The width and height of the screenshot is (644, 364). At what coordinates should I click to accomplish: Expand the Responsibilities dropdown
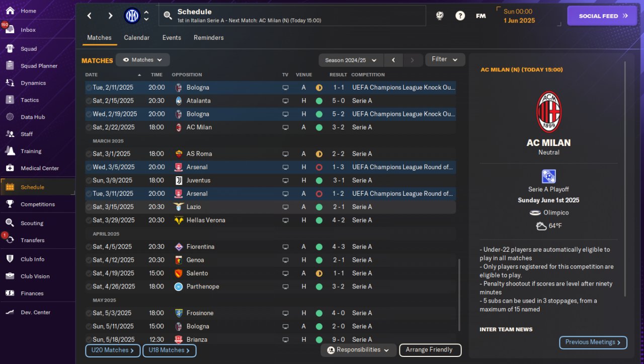[358, 350]
